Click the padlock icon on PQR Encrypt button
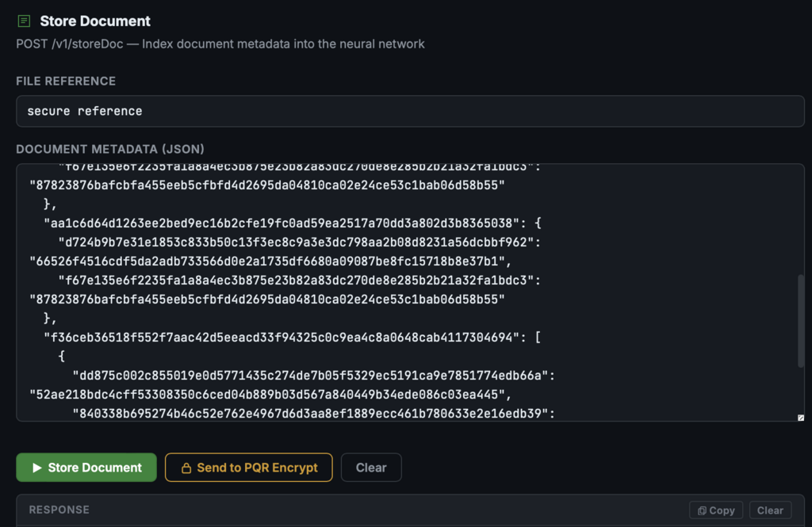 (x=186, y=468)
